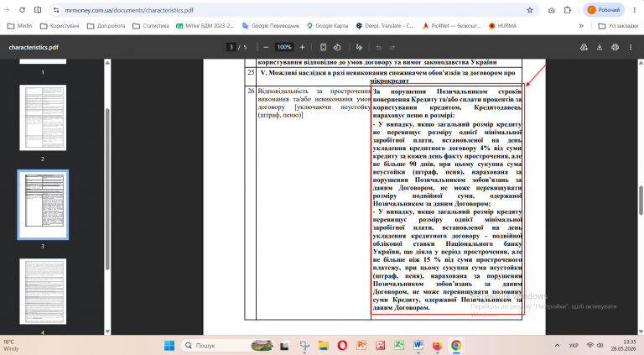Open Google Переводчик bookmark
644x355 pixels.
point(271,25)
